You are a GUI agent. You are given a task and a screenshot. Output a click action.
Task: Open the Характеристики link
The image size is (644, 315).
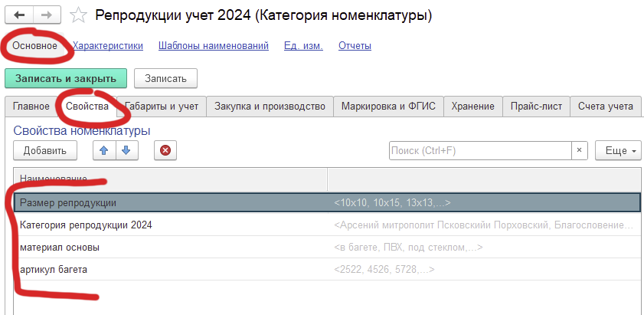coord(108,46)
